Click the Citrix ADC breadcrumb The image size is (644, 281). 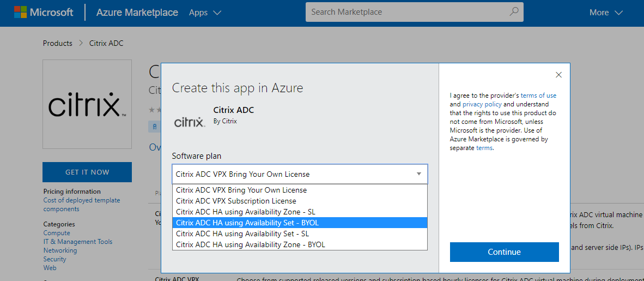coord(106,43)
